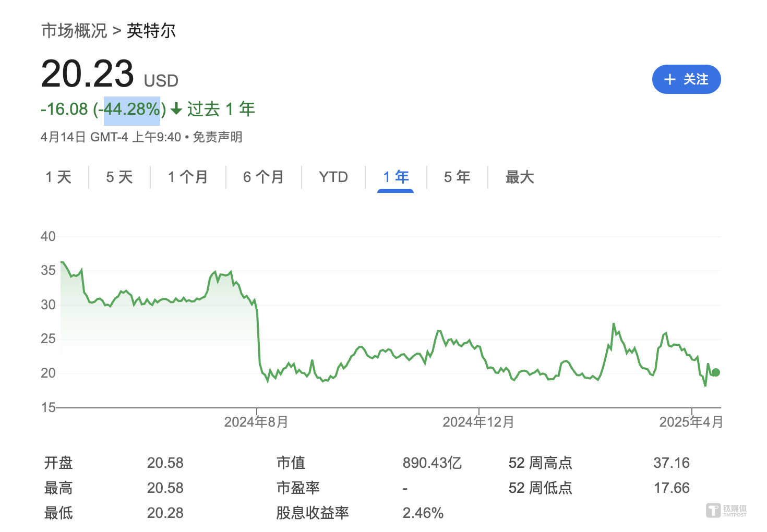767x532 pixels.
Task: Click the green down arrow icon
Action: pos(176,109)
